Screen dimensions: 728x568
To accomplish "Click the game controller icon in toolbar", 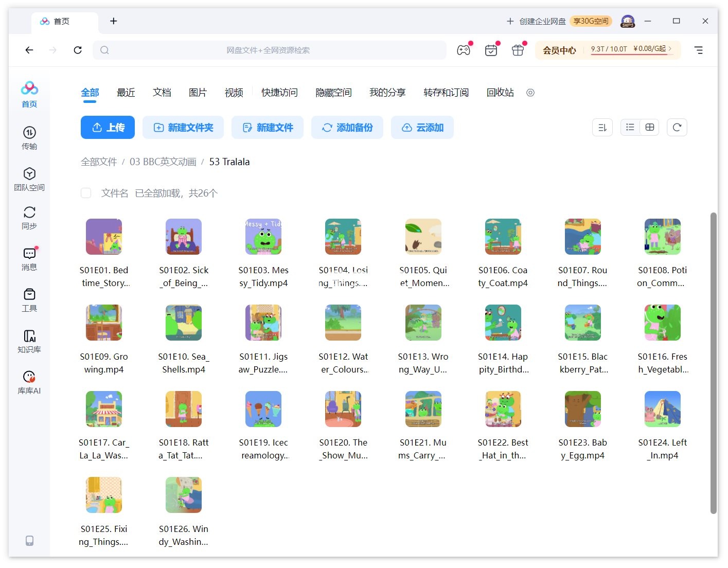I will coord(464,50).
